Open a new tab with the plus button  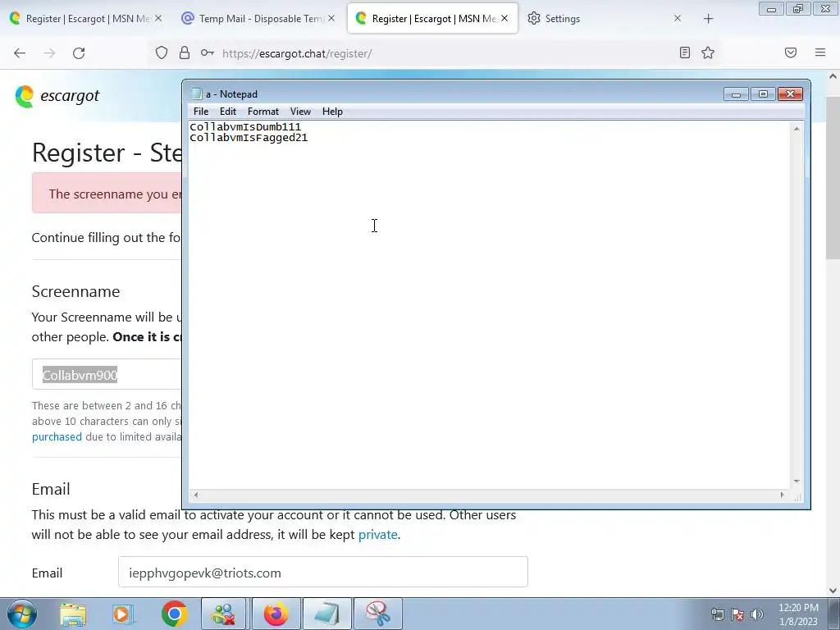pos(708,19)
